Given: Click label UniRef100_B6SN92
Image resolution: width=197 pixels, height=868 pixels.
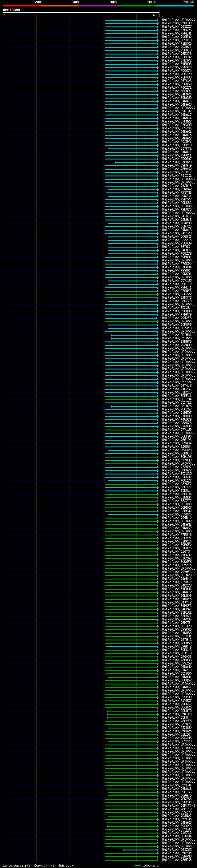Looking at the screenshot, I should pos(176,91).
